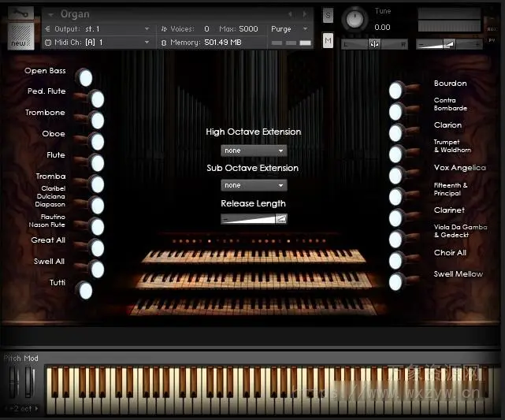Mute the instrument with the M button
The width and height of the screenshot is (505, 420).
tap(328, 40)
